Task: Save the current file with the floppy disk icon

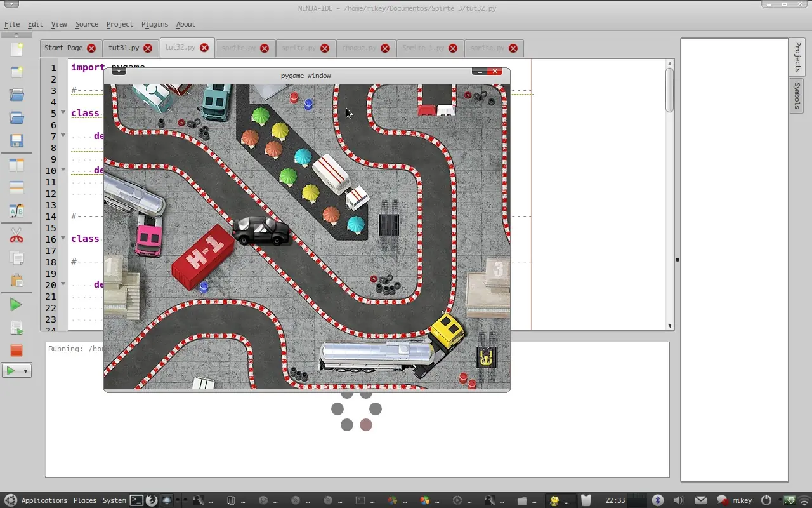Action: tap(16, 140)
